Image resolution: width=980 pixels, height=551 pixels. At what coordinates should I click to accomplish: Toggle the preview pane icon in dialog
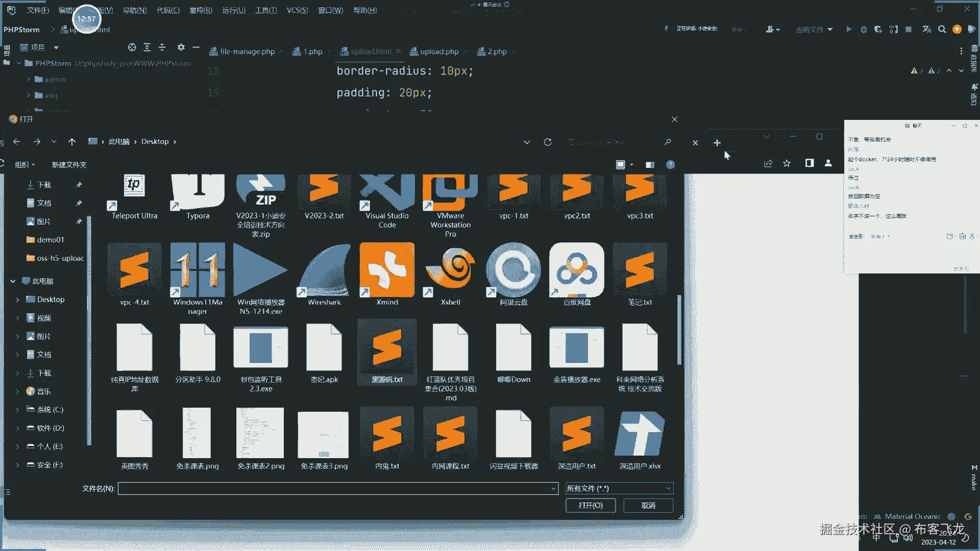(x=650, y=165)
